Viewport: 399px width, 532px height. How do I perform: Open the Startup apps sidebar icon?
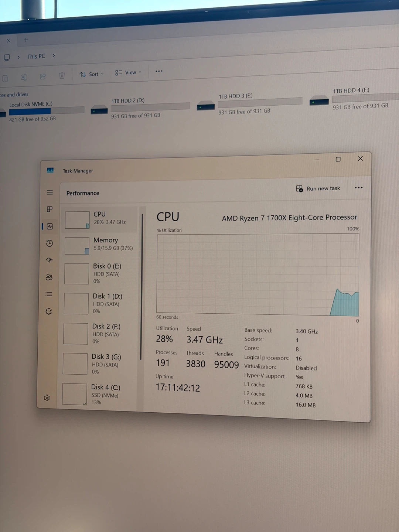point(50,260)
